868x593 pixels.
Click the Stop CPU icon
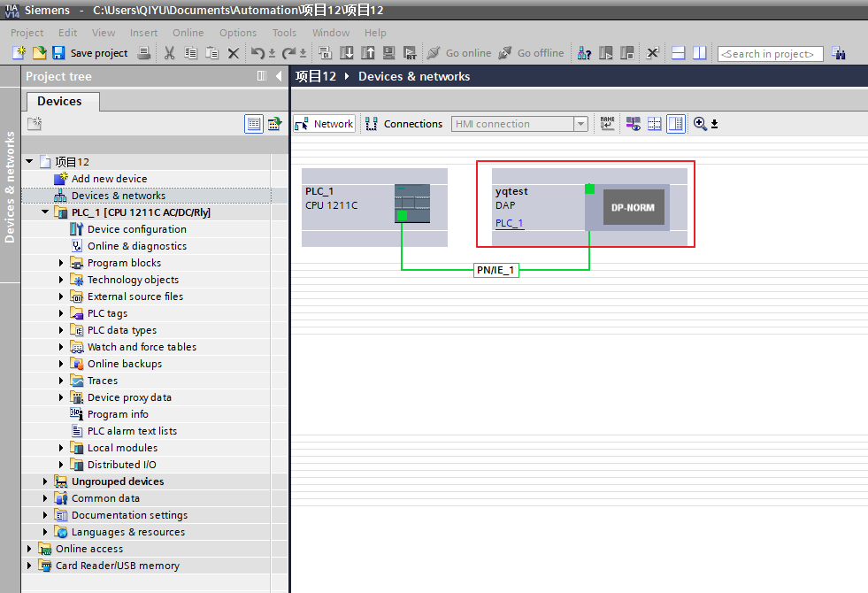[627, 53]
